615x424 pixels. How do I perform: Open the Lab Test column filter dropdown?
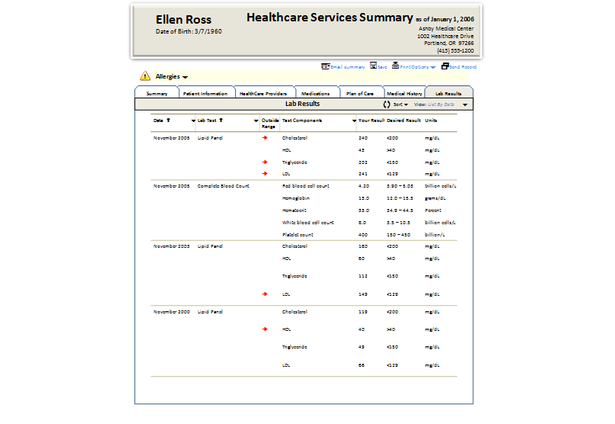(256, 120)
